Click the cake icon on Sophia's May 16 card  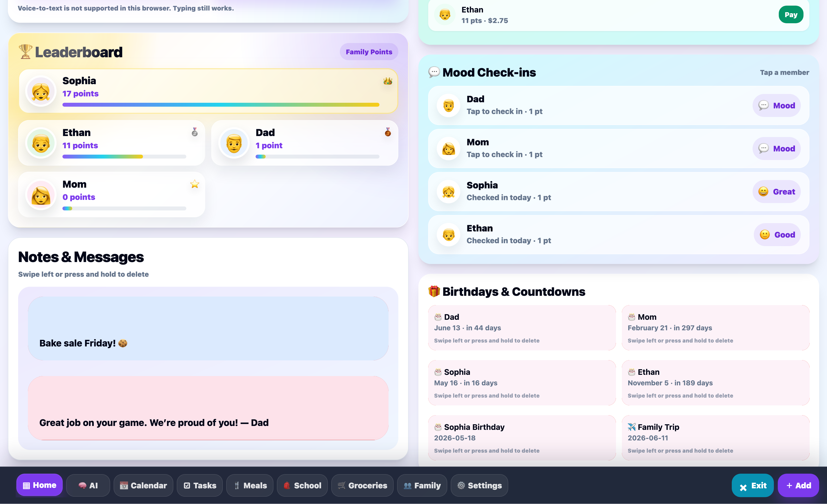click(x=438, y=372)
